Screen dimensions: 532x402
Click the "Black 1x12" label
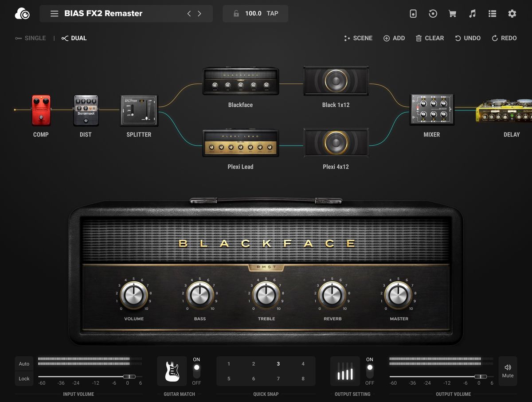336,105
